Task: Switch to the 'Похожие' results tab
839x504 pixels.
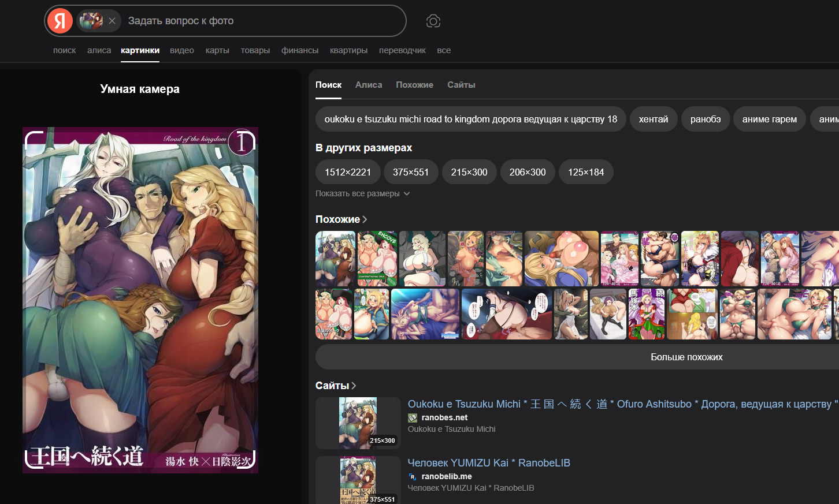Action: 414,85
